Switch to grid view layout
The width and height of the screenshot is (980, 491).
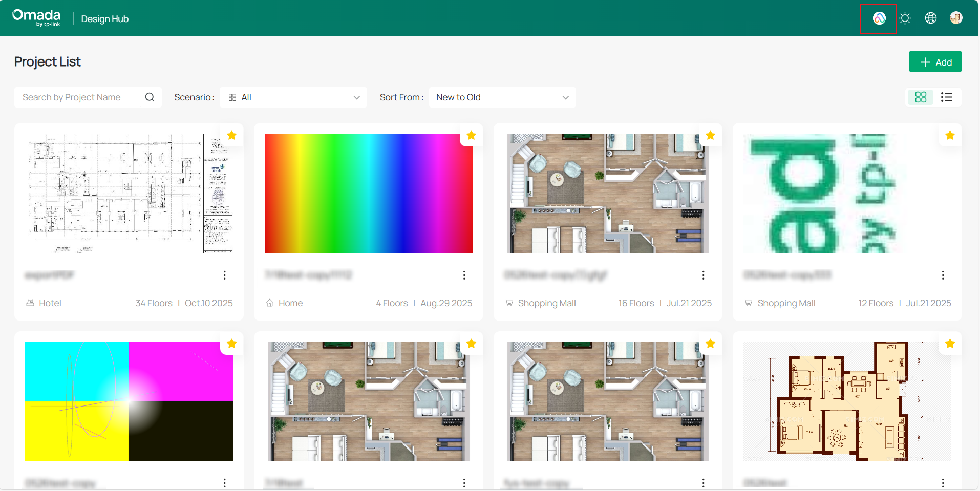click(921, 97)
